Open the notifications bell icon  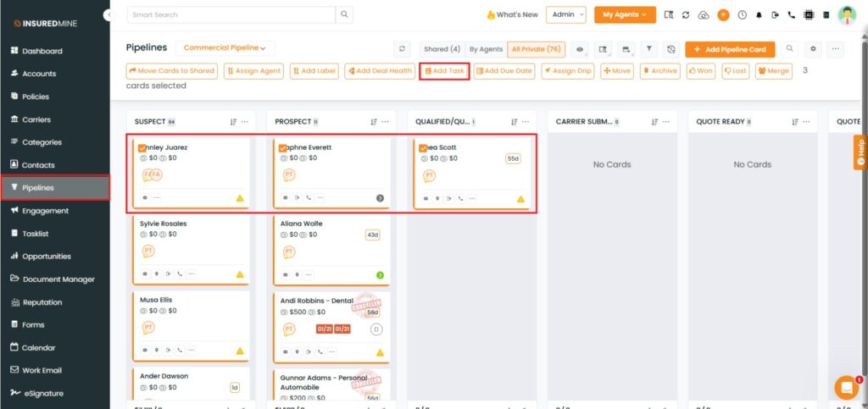[759, 15]
